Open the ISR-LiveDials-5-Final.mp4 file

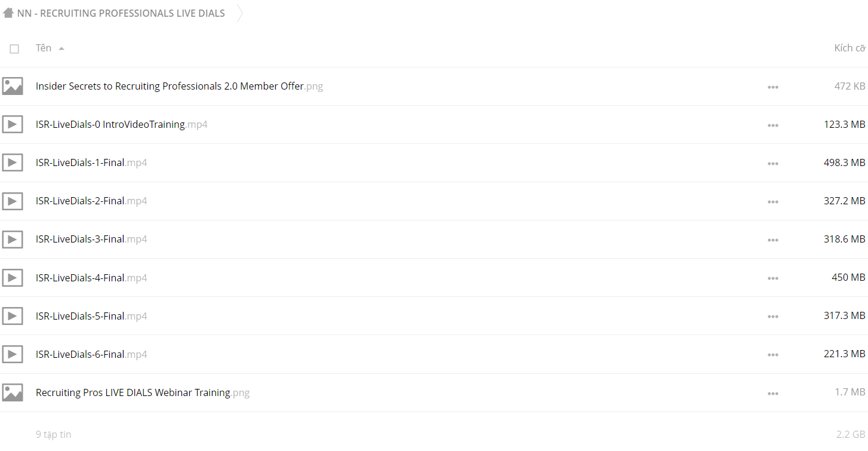click(x=91, y=315)
